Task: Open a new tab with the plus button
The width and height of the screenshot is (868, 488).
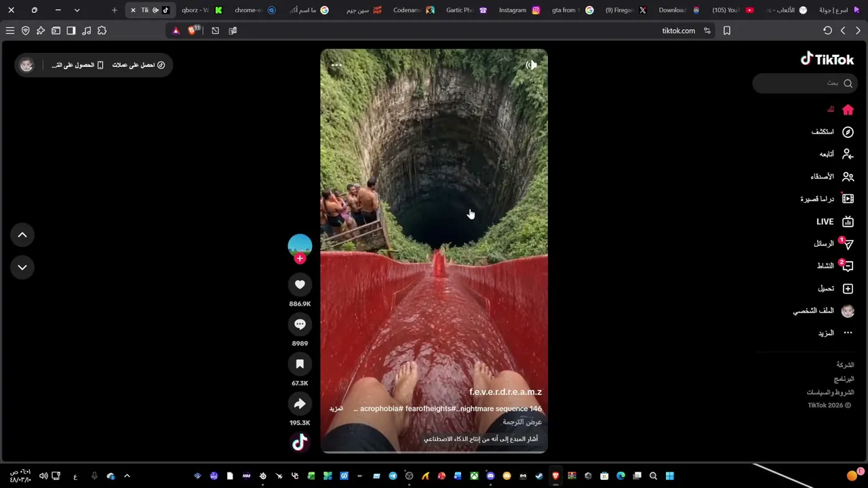Action: [115, 10]
